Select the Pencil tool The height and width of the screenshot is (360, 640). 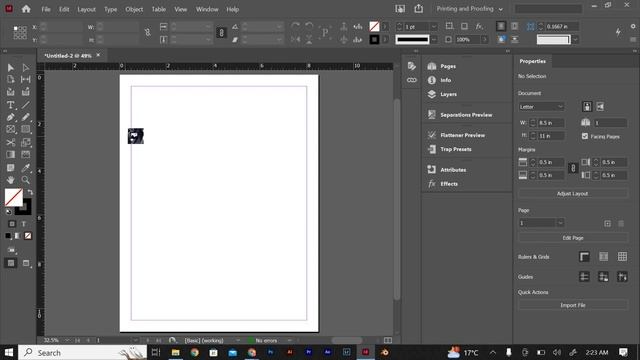coord(26,118)
